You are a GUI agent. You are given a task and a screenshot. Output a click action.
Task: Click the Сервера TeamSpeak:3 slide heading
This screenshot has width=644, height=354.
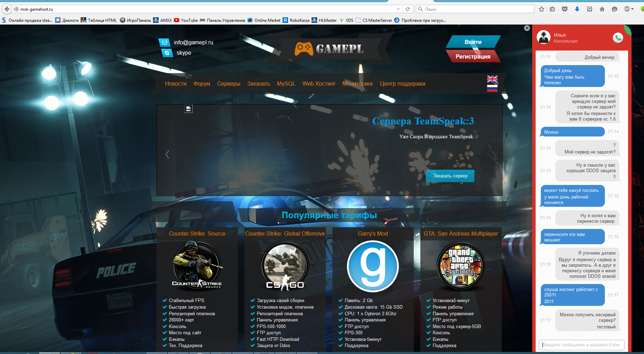point(423,121)
